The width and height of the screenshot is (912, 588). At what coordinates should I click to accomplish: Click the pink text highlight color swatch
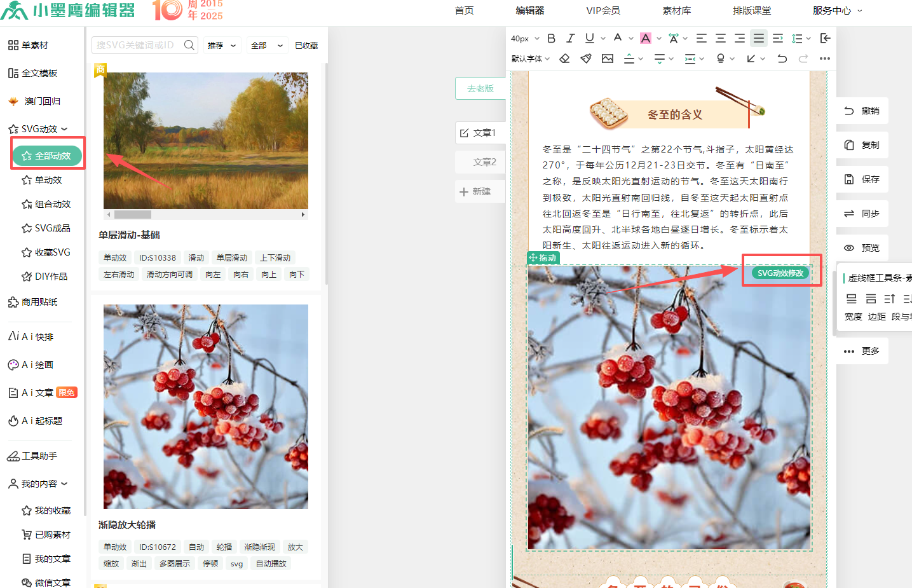pos(646,38)
